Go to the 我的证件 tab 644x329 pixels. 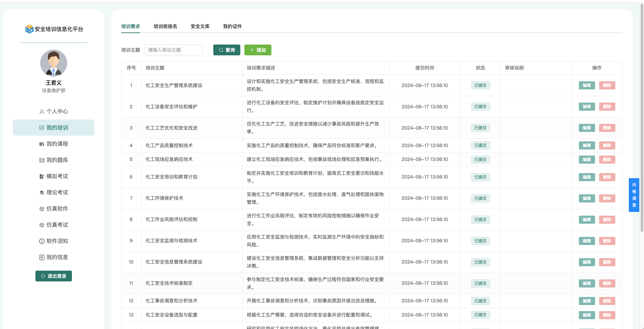click(232, 26)
